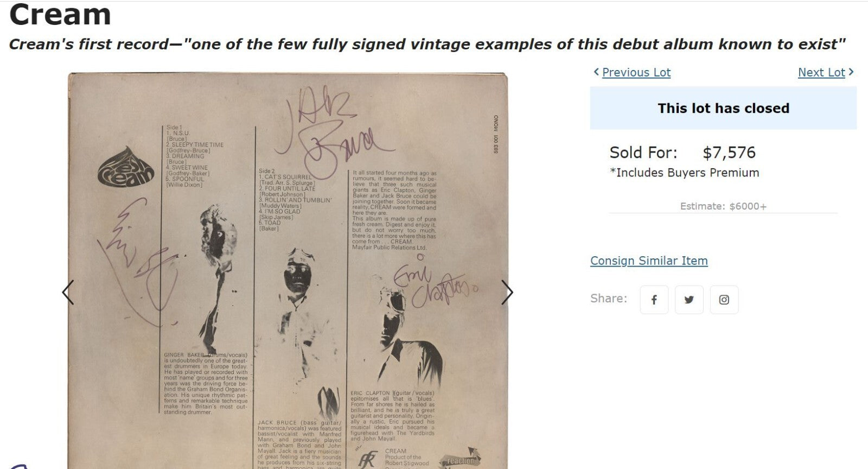Select the Facebook button in the Share row
The height and width of the screenshot is (469, 868).
654,299
